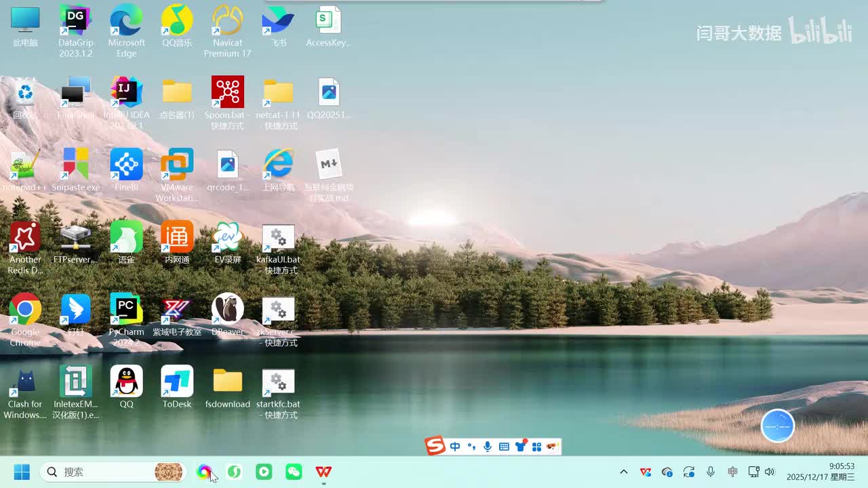Select the QQ2025 image file
Image resolution: width=868 pixels, height=488 pixels.
tap(328, 99)
